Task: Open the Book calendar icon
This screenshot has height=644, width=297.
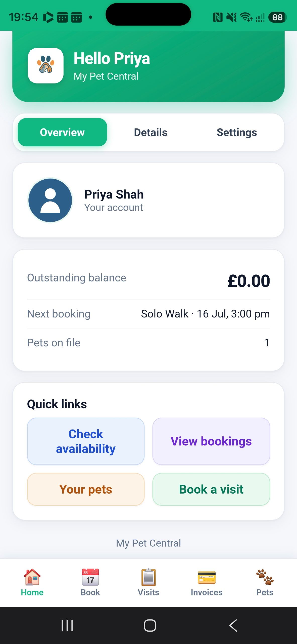Action: (90, 577)
